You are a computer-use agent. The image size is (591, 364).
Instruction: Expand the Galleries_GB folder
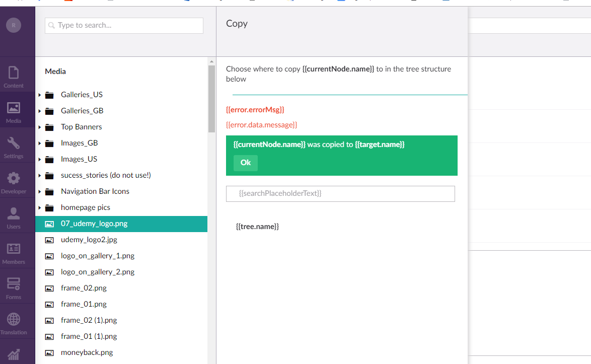(x=40, y=111)
